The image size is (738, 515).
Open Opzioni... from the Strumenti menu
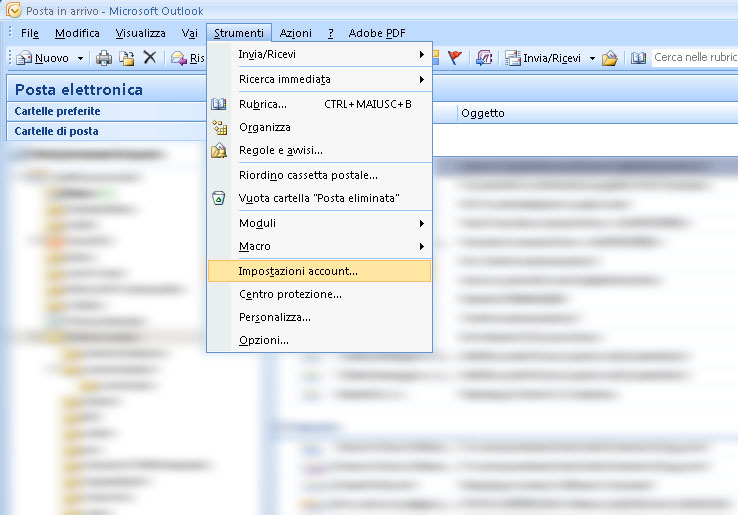point(320,340)
